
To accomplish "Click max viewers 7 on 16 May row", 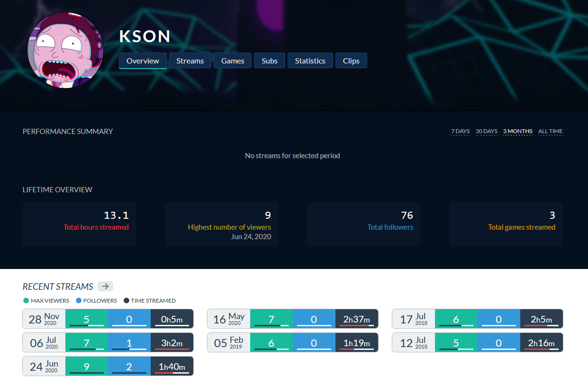I will (271, 319).
